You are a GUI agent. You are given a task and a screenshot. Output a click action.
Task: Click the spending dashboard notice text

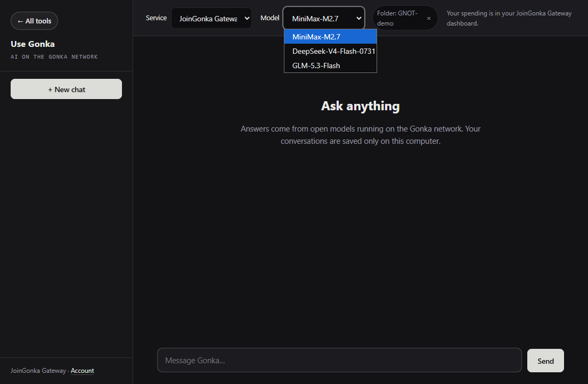click(x=509, y=18)
